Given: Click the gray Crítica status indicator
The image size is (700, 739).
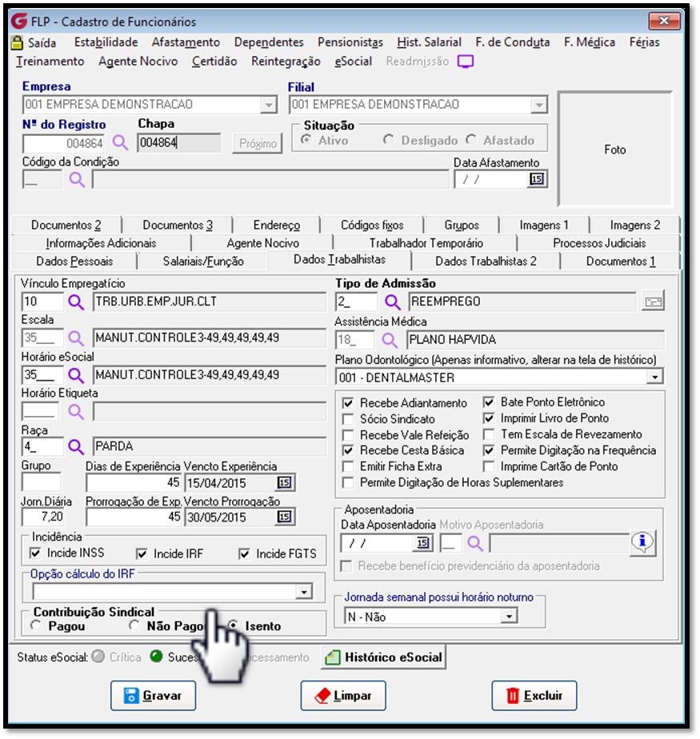Looking at the screenshot, I should [98, 657].
